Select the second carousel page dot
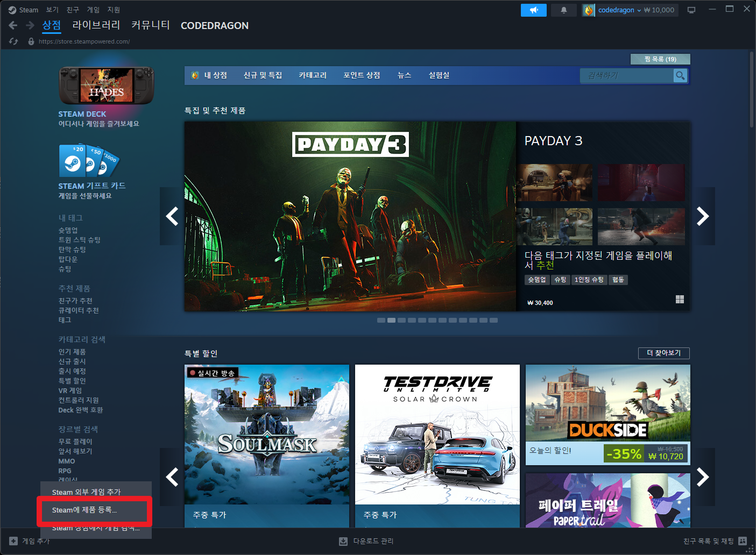 point(392,320)
